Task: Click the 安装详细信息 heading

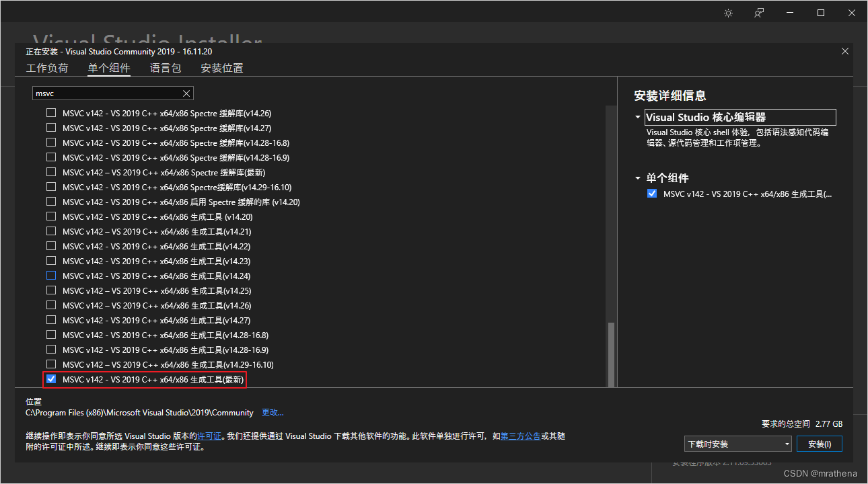Action: tap(670, 95)
